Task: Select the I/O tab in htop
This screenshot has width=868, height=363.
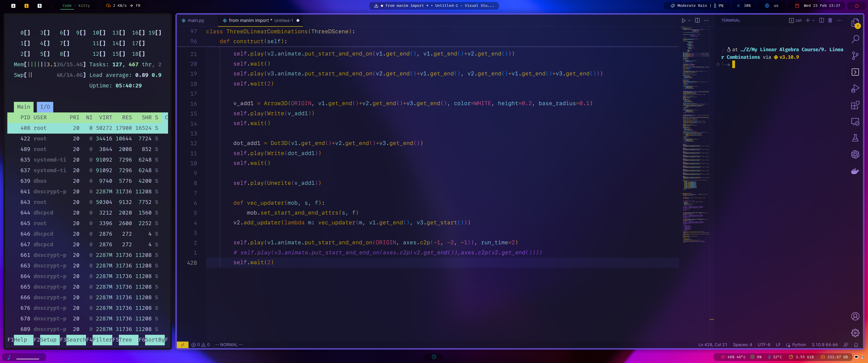Action: point(45,107)
